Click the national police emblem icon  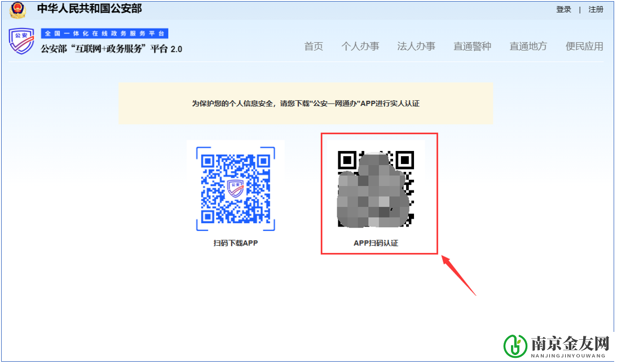(x=17, y=10)
